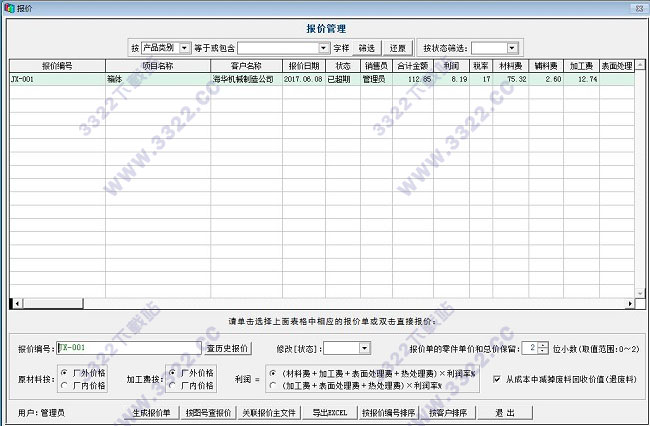Open the 产品类别 filter field dropdown
650x426 pixels.
click(x=184, y=48)
